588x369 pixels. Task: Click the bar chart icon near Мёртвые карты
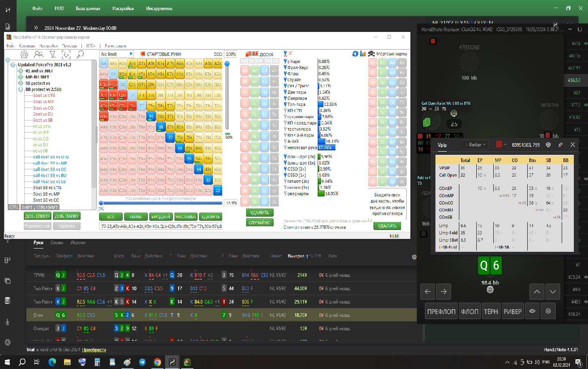click(363, 54)
